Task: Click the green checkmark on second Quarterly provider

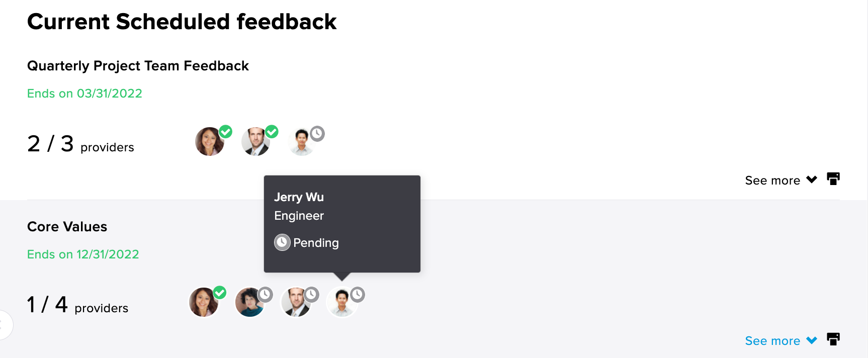Action: point(272,132)
